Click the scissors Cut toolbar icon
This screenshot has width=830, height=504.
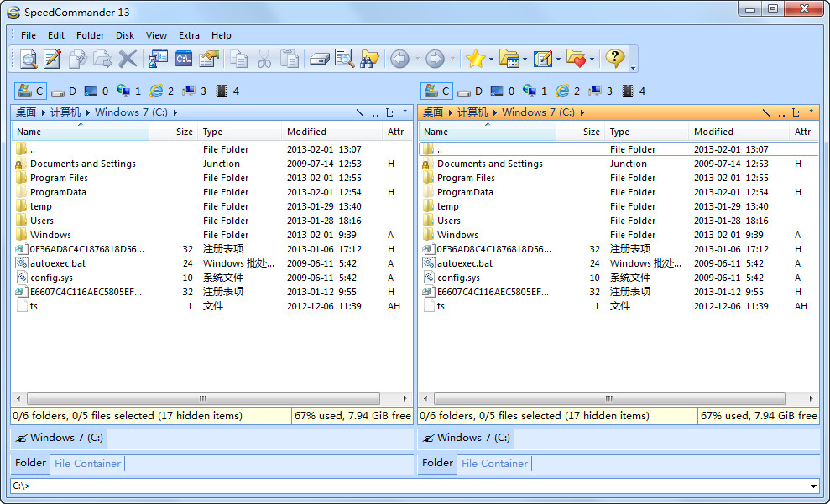pos(264,59)
